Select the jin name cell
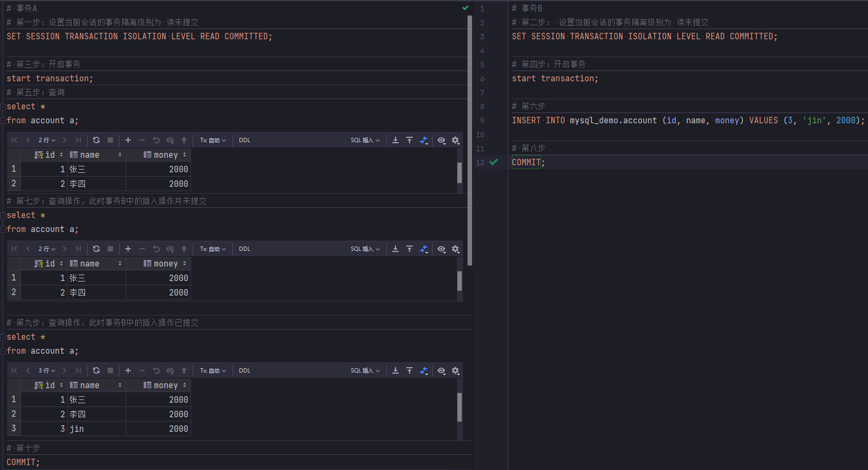Viewport: 868px width, 470px height. pyautogui.click(x=97, y=429)
